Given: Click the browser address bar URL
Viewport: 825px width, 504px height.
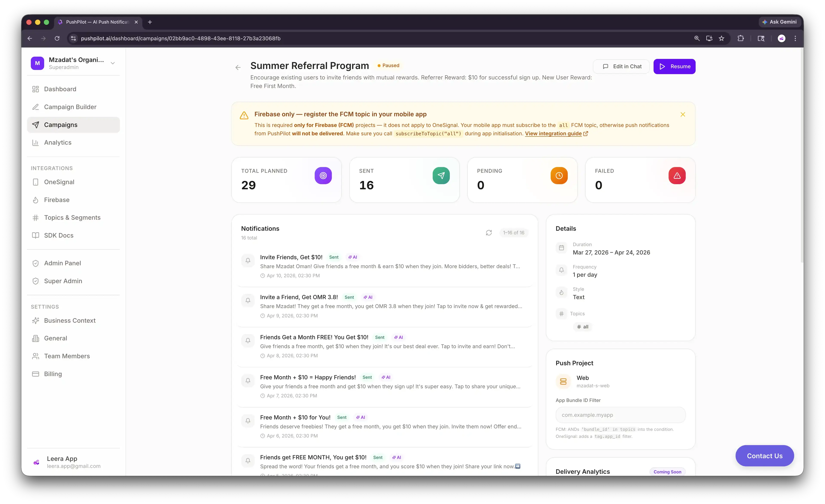Looking at the screenshot, I should (x=181, y=38).
